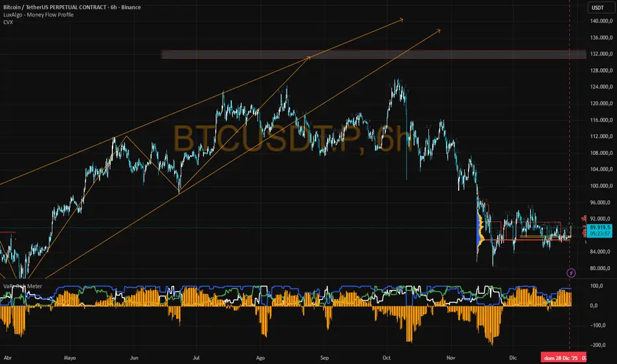Open the USDT currency selector
The width and height of the screenshot is (617, 364).
point(598,7)
